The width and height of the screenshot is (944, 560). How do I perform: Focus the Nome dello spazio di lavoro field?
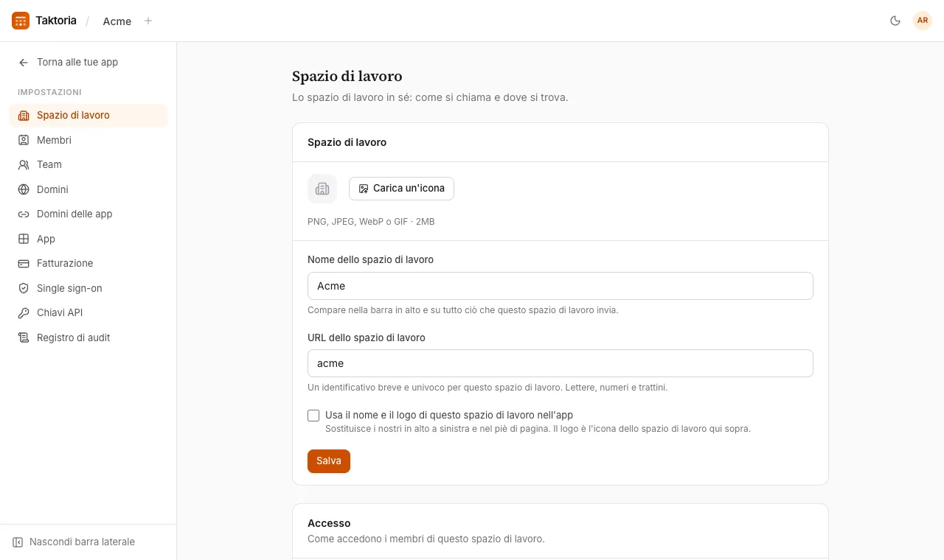560,286
